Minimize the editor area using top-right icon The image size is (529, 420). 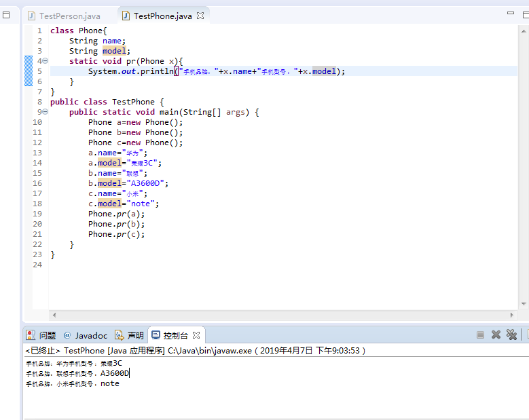[x=511, y=14]
